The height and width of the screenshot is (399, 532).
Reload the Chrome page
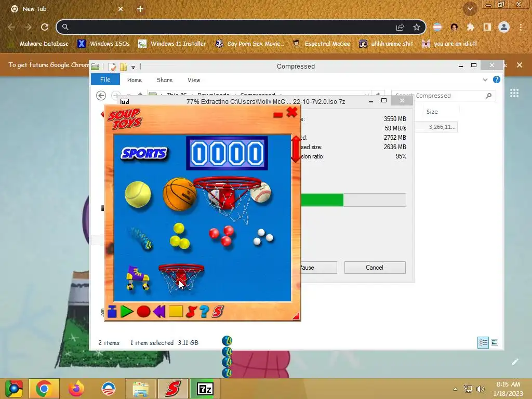pos(45,27)
